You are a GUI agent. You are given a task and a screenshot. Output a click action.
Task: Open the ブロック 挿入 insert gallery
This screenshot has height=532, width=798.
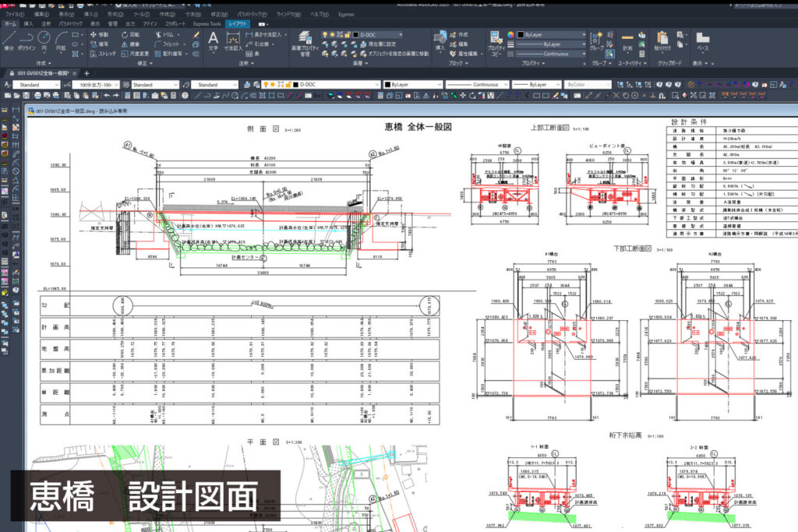[440, 41]
